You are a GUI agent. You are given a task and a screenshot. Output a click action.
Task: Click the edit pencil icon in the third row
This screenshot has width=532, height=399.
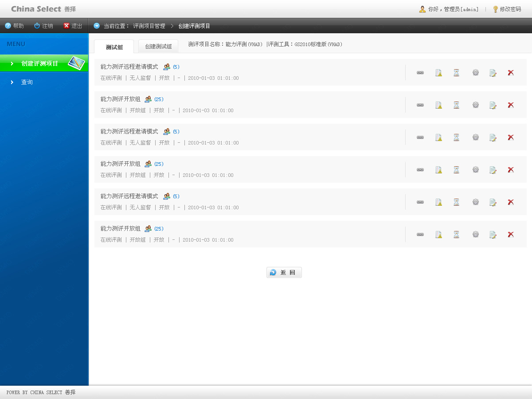click(x=493, y=137)
